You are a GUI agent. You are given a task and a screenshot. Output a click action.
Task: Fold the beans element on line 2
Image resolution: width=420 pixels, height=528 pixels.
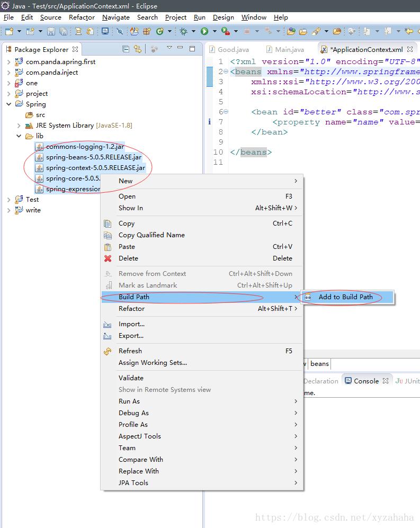[226, 71]
